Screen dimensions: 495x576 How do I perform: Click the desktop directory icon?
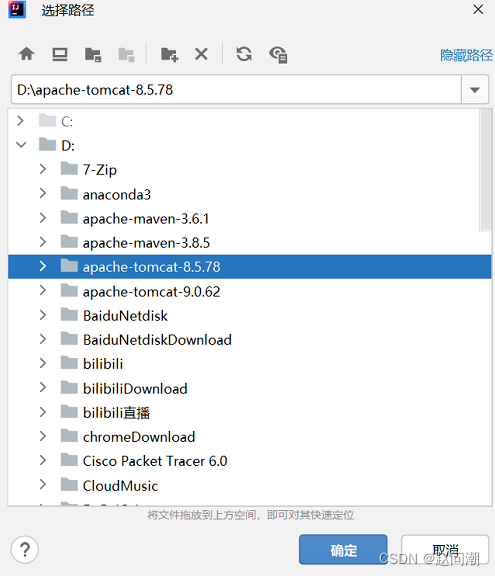point(59,54)
